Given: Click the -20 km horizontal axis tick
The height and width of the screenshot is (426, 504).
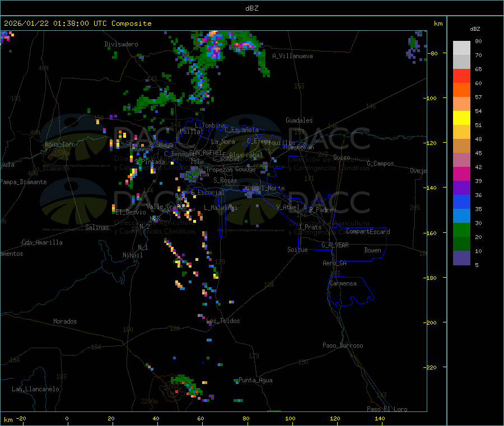Looking at the screenshot, I should coord(21,419).
